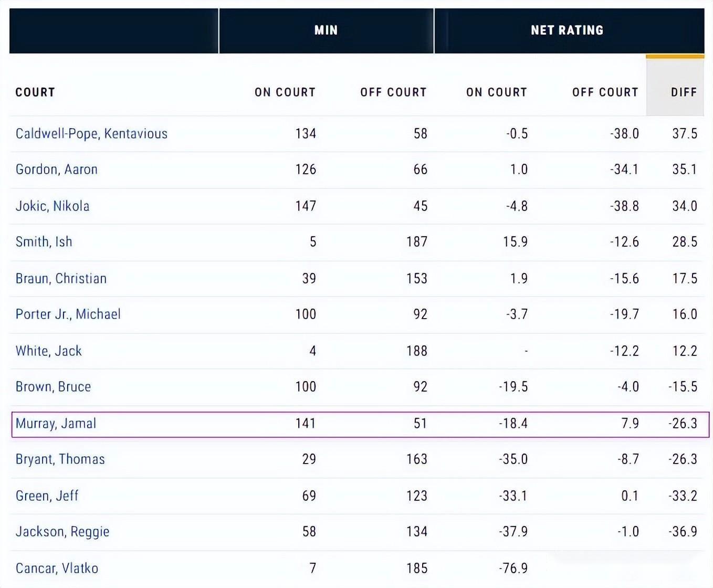Select the Smith, Ish link
713x588 pixels.
(44, 242)
